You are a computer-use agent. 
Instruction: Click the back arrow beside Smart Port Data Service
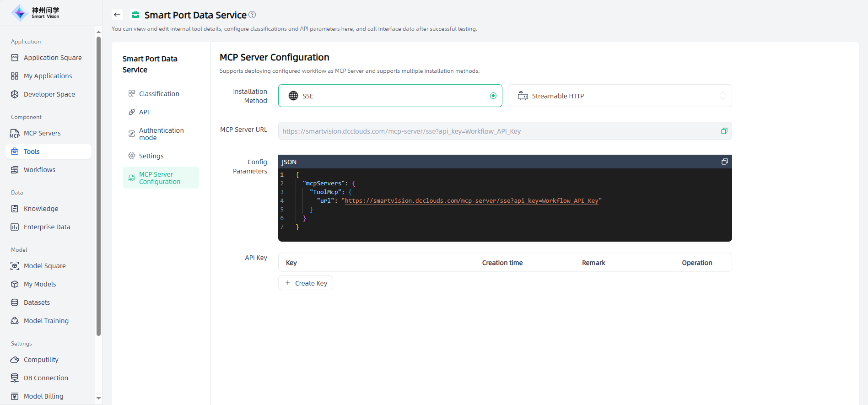[117, 15]
